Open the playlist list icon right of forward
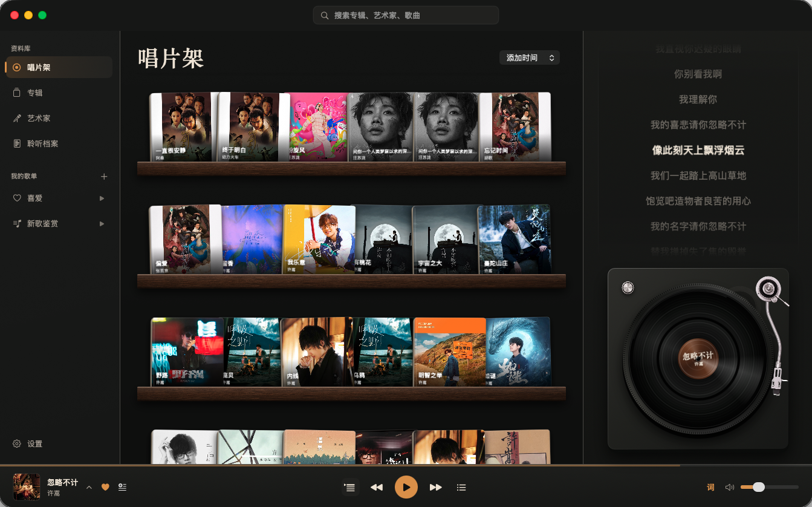 click(x=461, y=487)
